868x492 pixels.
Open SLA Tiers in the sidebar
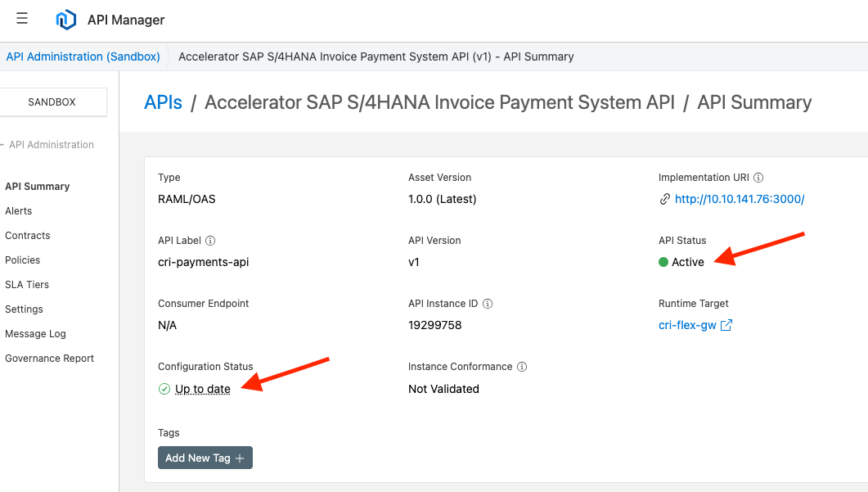tap(27, 285)
